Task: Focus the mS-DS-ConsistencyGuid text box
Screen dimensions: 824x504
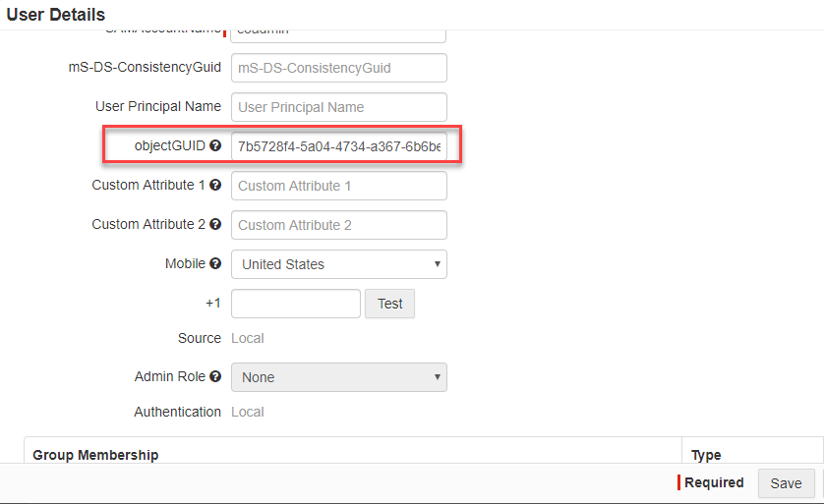Action: click(x=339, y=68)
